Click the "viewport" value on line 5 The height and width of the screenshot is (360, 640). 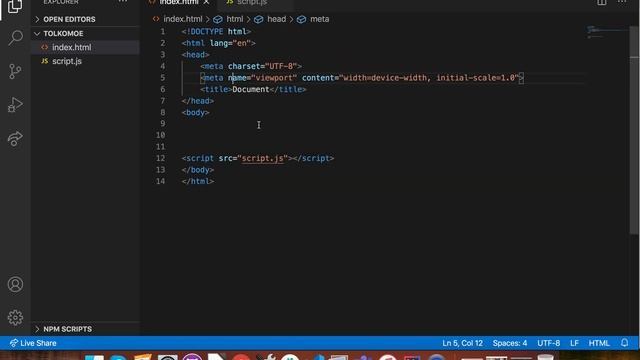click(274, 78)
